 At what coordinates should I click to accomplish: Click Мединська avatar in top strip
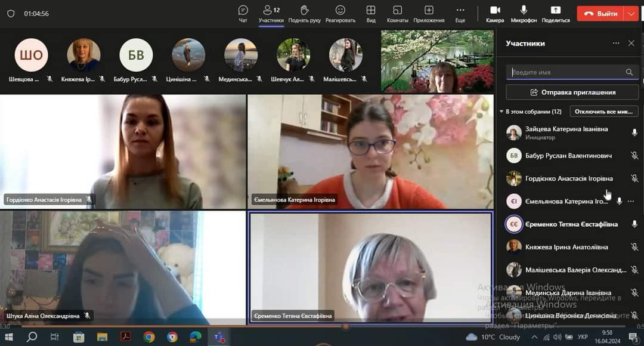(x=241, y=55)
